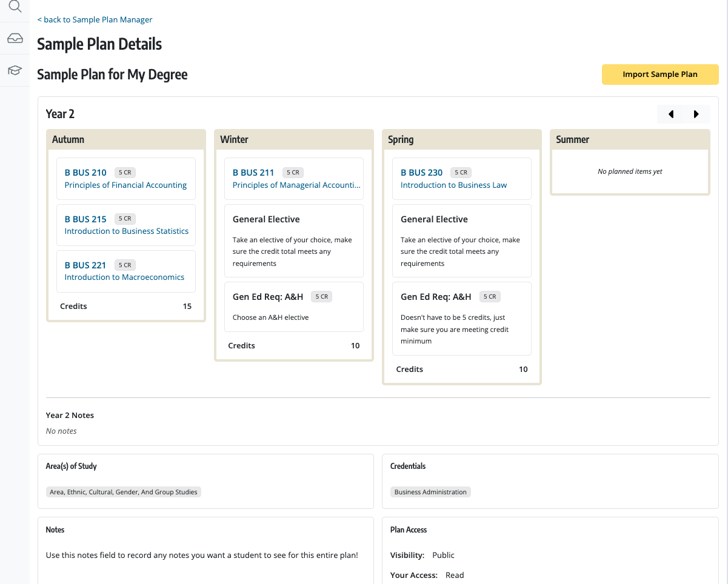This screenshot has width=728, height=584.
Task: Click the Import Sample Plan button
Action: pyautogui.click(x=660, y=75)
